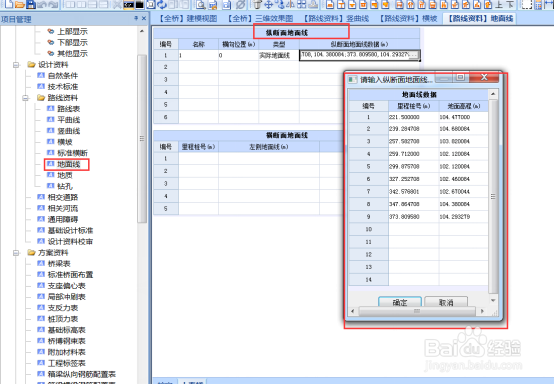Open 平曲线 tree item
The image size is (554, 385).
[x=64, y=120]
